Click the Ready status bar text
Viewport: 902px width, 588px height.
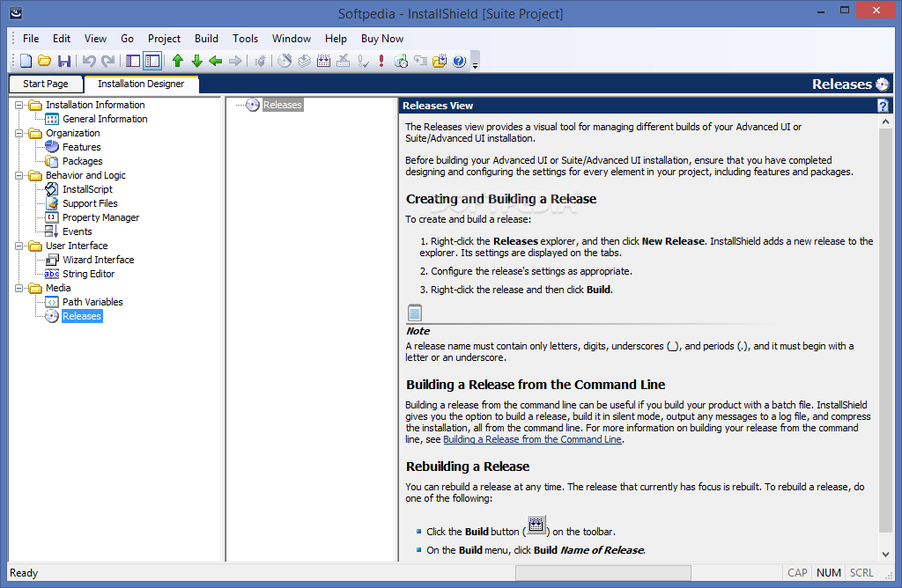24,573
